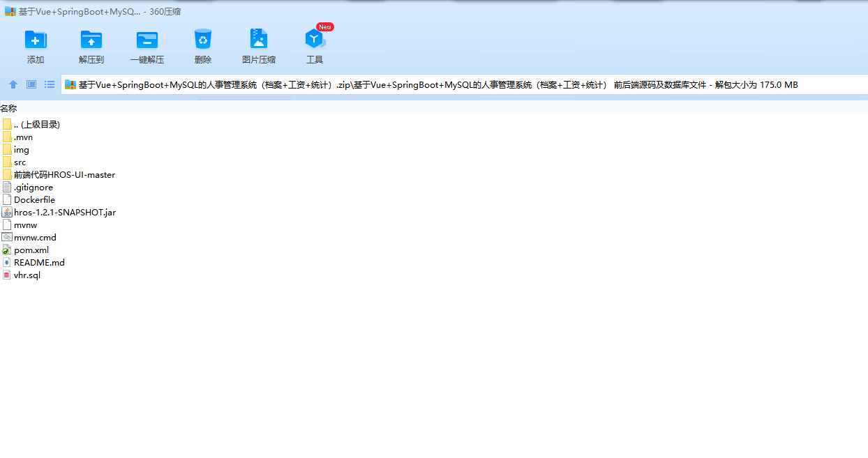Click the archive icon in address bar

[70, 85]
